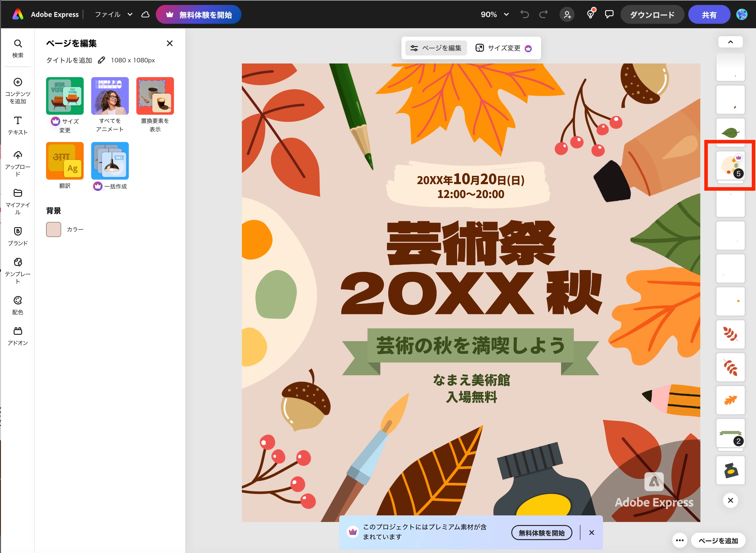Image resolution: width=756 pixels, height=553 pixels.
Task: Select the ページを編集 tab above canvas
Action: click(x=436, y=48)
